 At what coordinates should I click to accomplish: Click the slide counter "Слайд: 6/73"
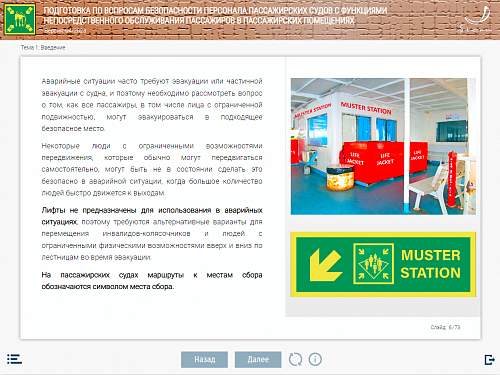pos(445,327)
